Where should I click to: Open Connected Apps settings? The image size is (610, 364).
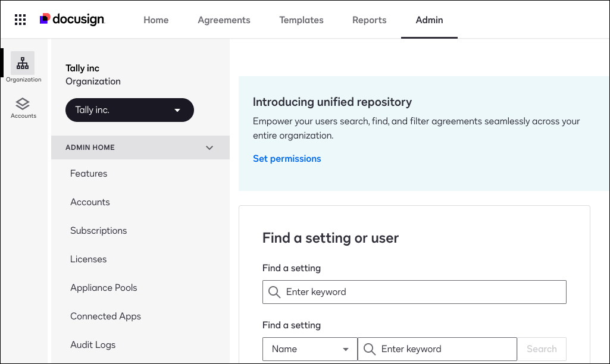pos(105,316)
